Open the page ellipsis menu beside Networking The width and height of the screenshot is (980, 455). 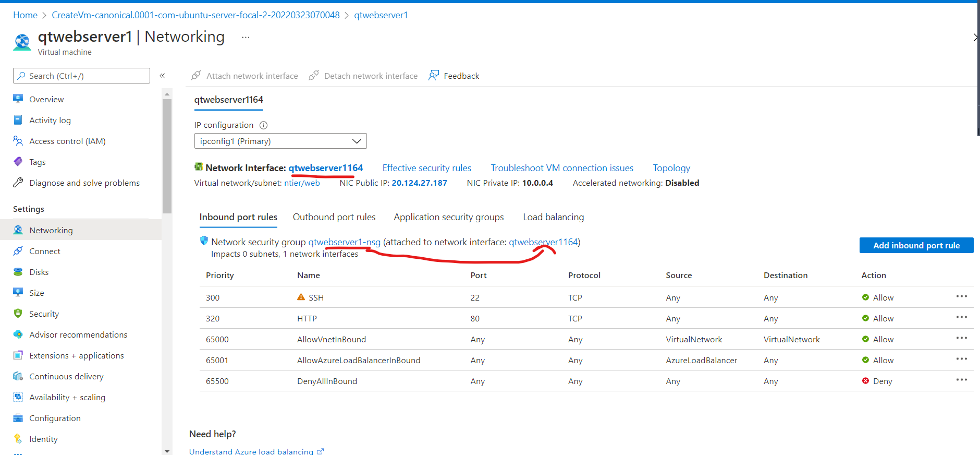point(246,37)
